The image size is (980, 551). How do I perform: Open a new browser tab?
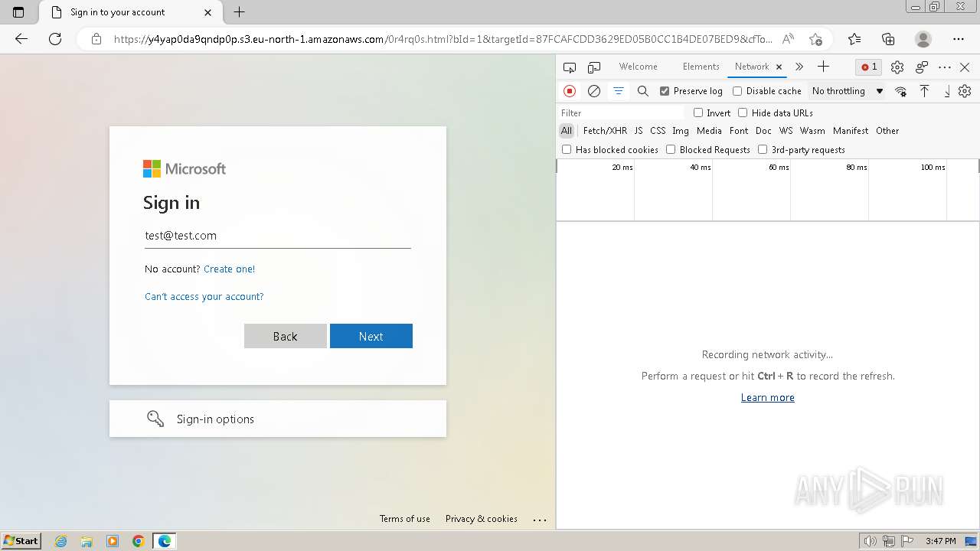pos(239,12)
